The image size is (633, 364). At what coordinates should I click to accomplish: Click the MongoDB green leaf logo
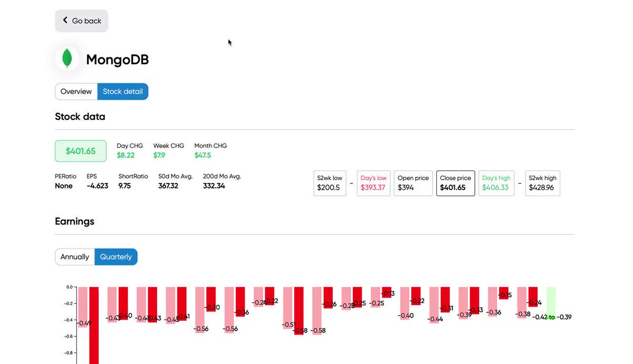tap(67, 59)
